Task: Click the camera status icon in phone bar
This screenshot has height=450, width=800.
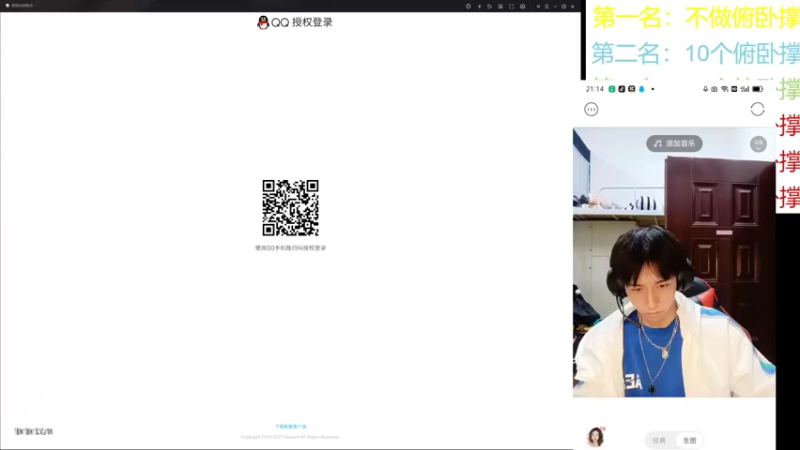Action: (x=714, y=89)
